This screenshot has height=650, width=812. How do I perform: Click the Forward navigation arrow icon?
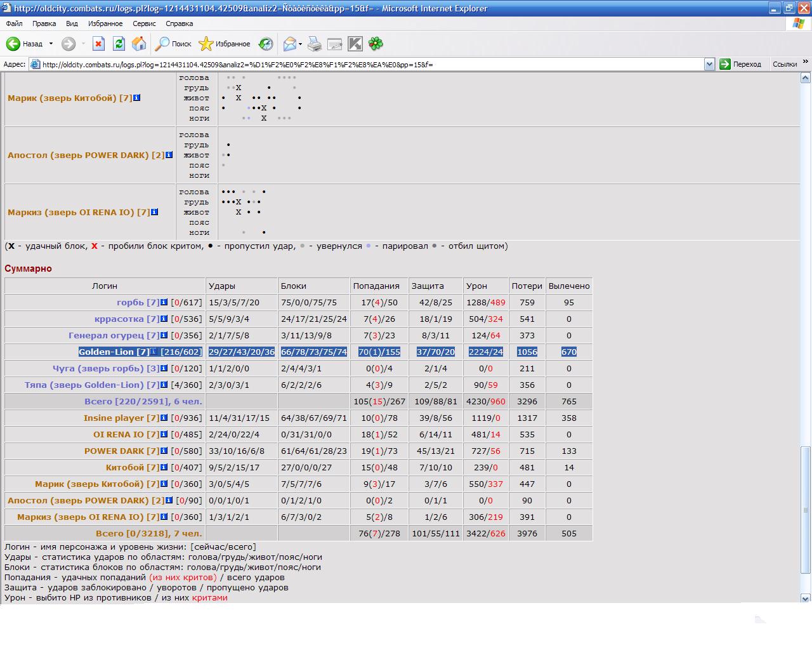tap(69, 44)
